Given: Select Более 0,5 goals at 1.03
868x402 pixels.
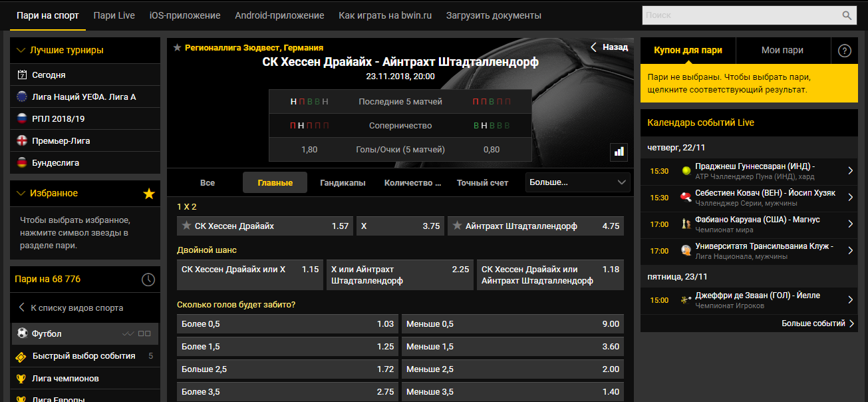Looking at the screenshot, I should 287,324.
